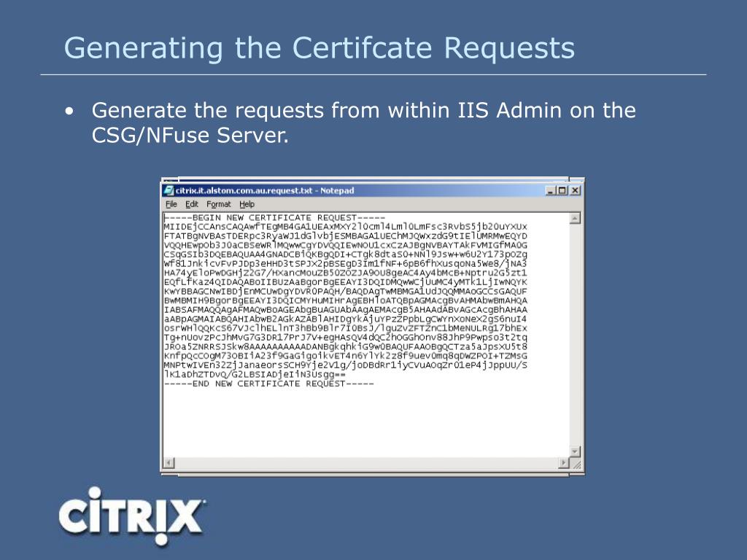Open the Edit menu in Notepad
Viewport: 747px width, 560px height.
tap(192, 204)
